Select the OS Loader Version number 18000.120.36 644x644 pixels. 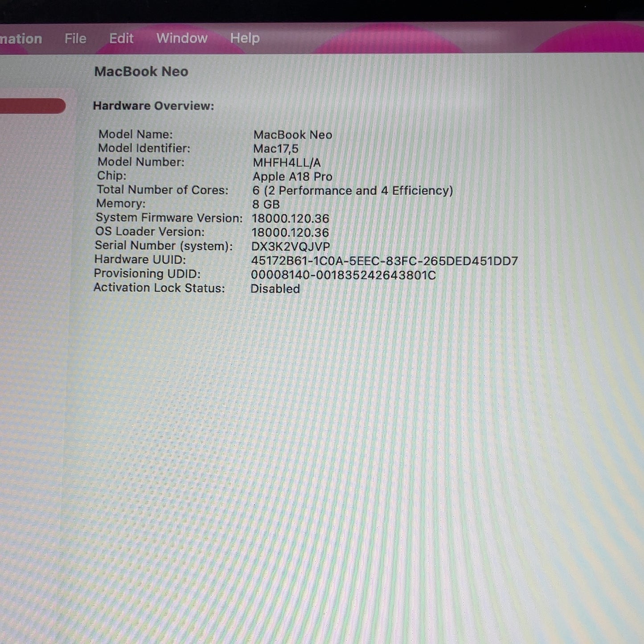[290, 233]
